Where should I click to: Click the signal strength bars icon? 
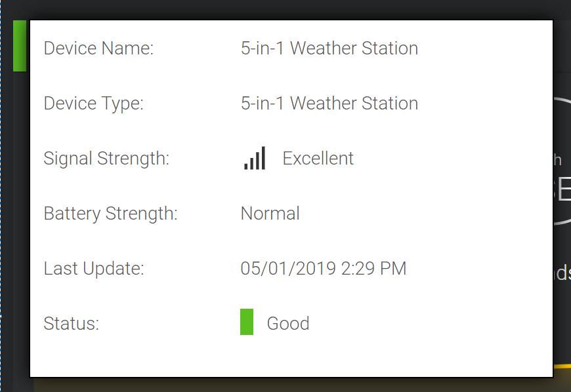[x=255, y=158]
